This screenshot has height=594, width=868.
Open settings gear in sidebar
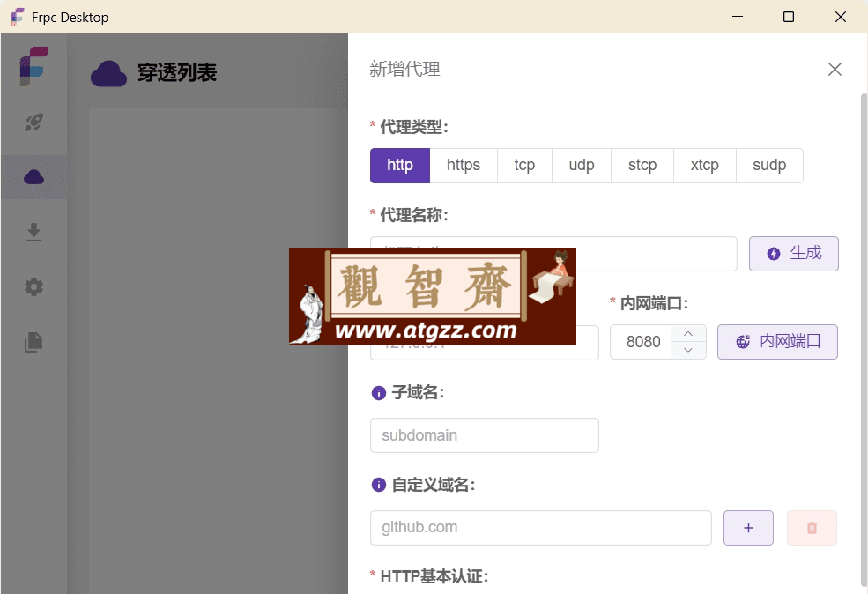click(x=33, y=286)
